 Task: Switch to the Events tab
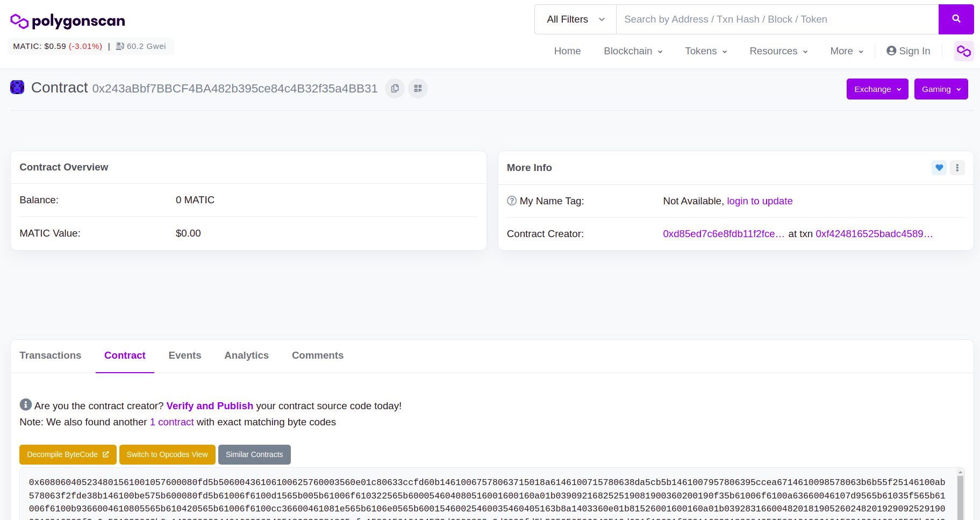tap(185, 355)
